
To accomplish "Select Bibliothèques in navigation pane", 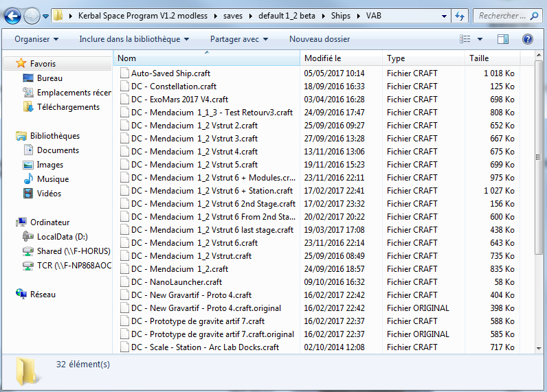I will point(55,135).
